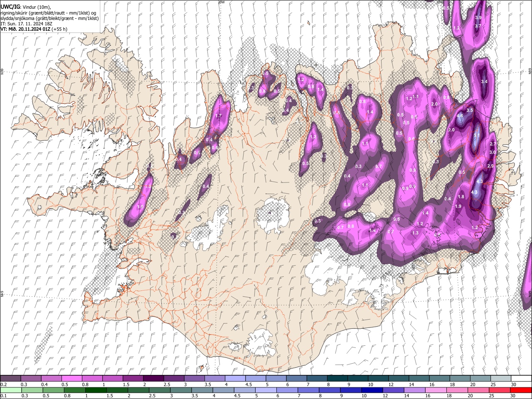Click the 2.9 precipitation value on the map
This screenshot has width=532, height=399.
(x=490, y=166)
